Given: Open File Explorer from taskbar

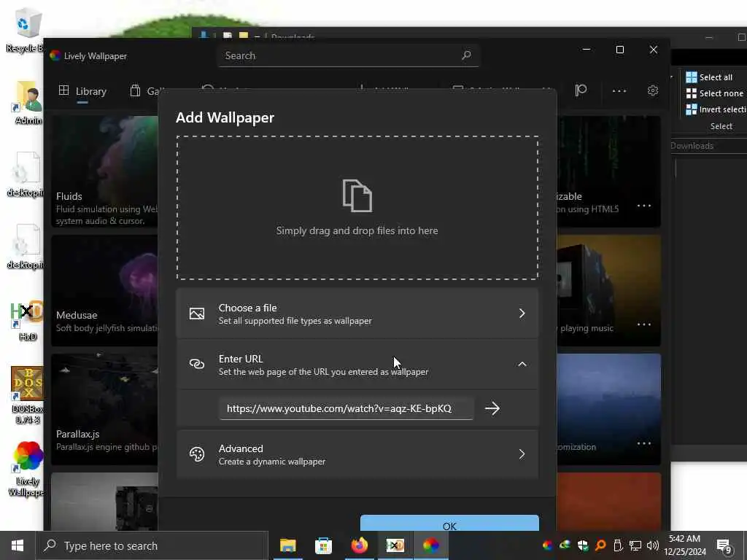Looking at the screenshot, I should tap(287, 545).
